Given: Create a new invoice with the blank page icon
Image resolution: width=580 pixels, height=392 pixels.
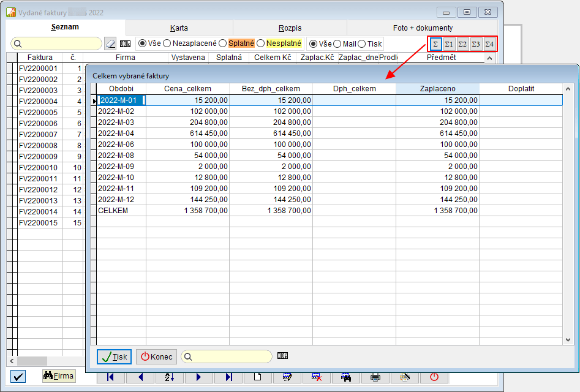Looking at the screenshot, I should tap(257, 377).
